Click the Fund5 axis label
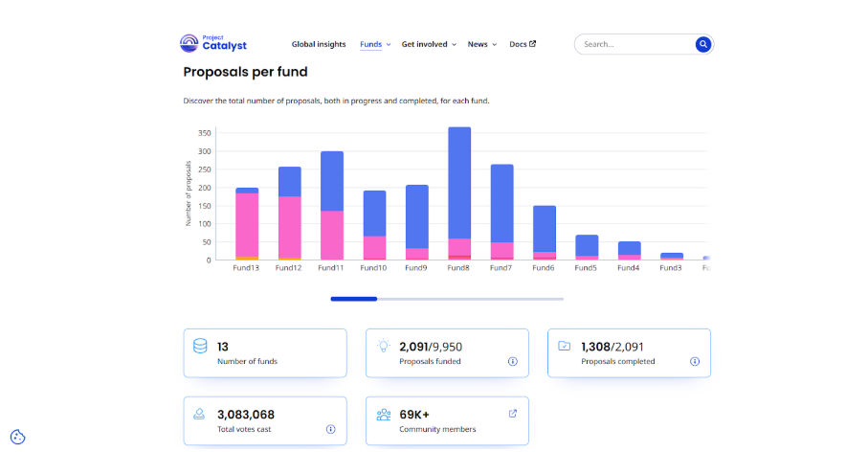 pyautogui.click(x=586, y=267)
